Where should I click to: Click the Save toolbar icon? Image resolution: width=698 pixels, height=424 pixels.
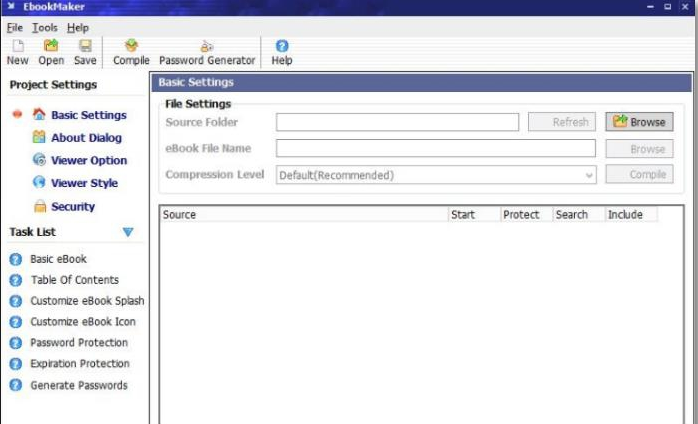(85, 46)
